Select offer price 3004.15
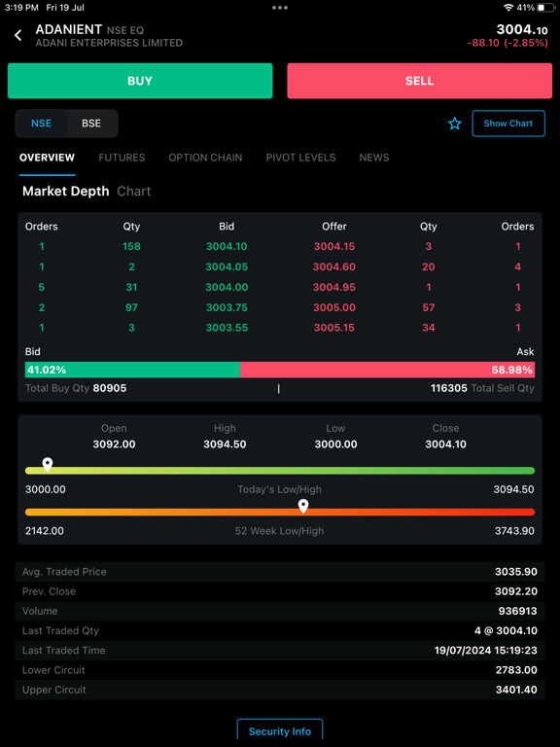The width and height of the screenshot is (560, 747). pos(334,247)
